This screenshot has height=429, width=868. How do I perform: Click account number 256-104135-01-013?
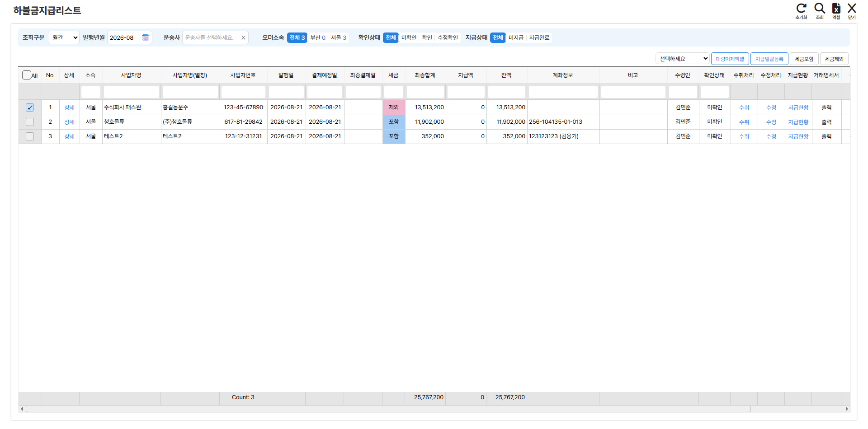click(x=556, y=122)
